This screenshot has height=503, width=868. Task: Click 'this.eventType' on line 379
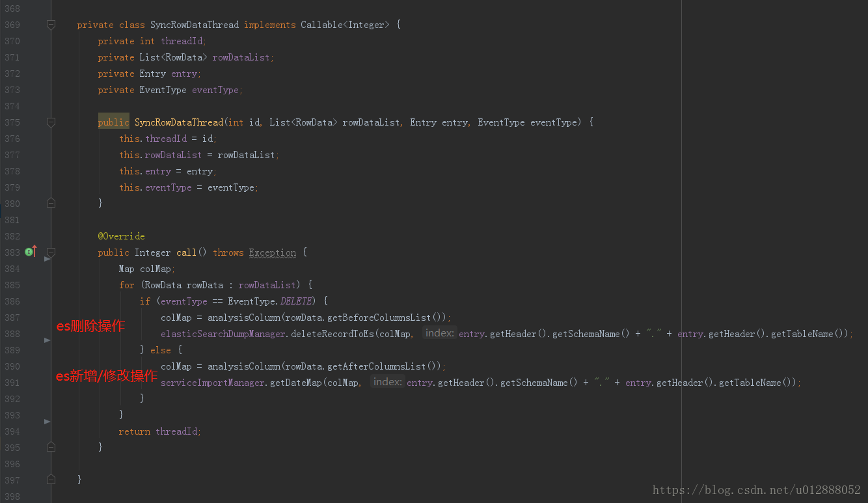pyautogui.click(x=156, y=187)
